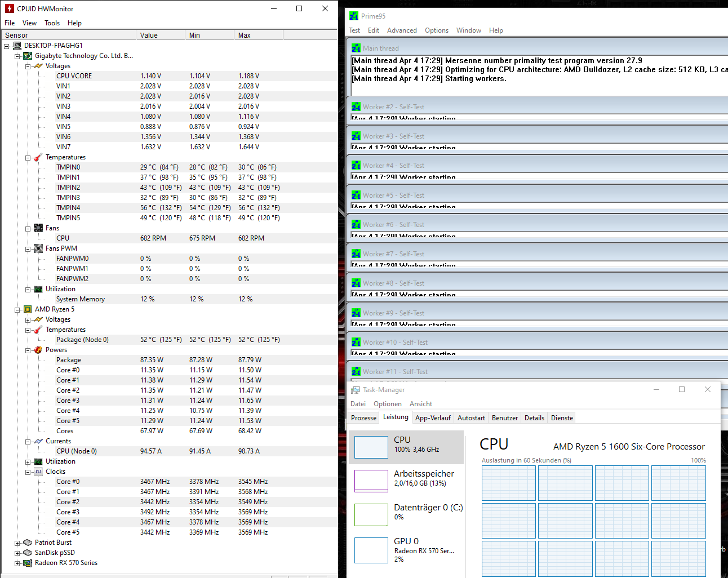
Task: Expand Voltages under AMD Ryzen 5
Action: pyautogui.click(x=28, y=319)
